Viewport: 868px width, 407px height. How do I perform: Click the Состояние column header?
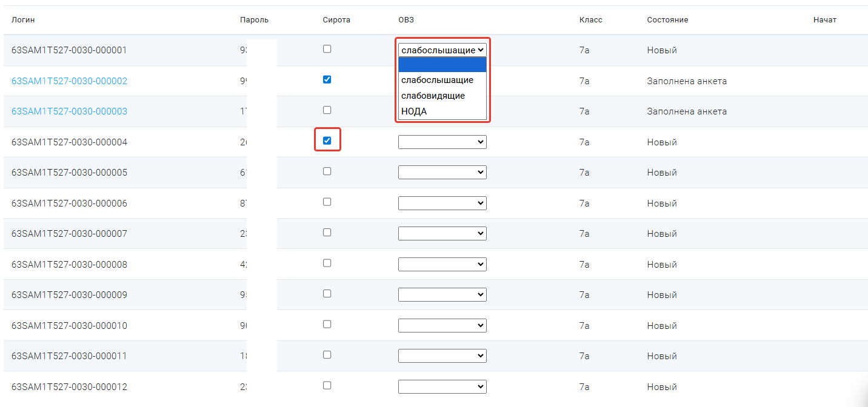click(x=667, y=20)
